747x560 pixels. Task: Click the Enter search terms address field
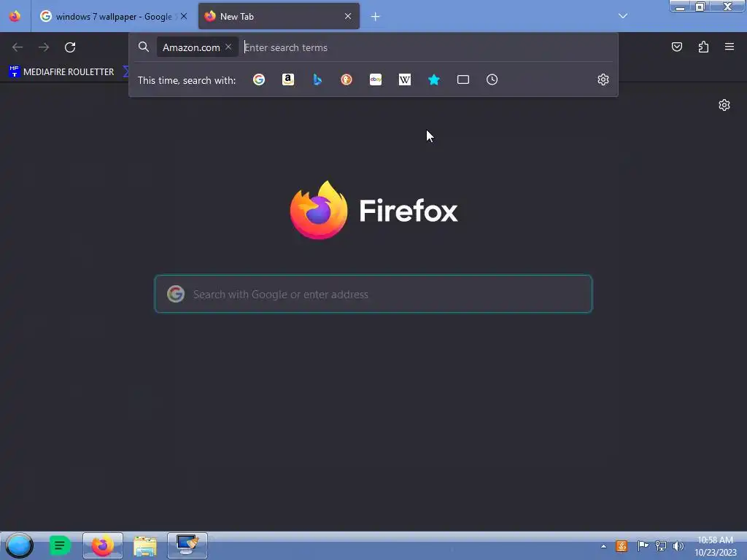(426, 47)
